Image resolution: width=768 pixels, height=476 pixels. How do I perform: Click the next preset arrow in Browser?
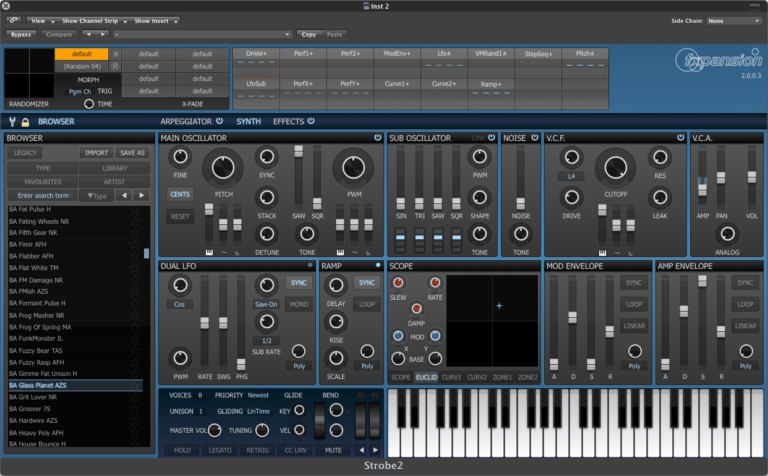point(142,196)
